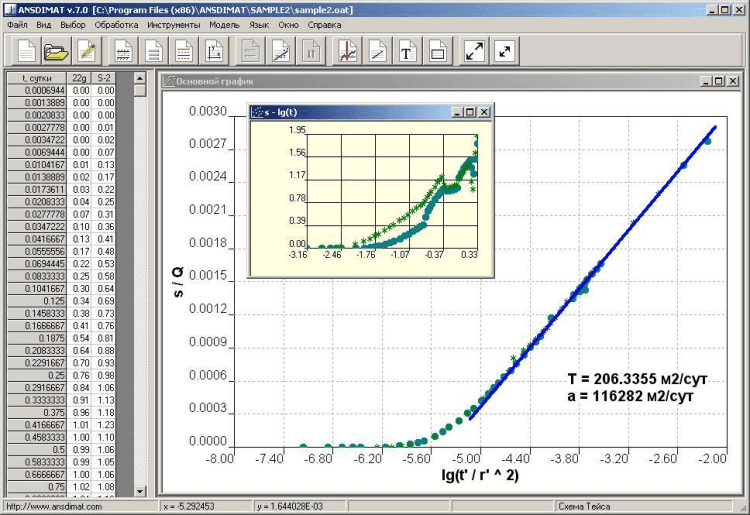Maximize the 's - lg(t)' inset window
Screen dimensions: 750x515
pyautogui.click(x=470, y=112)
